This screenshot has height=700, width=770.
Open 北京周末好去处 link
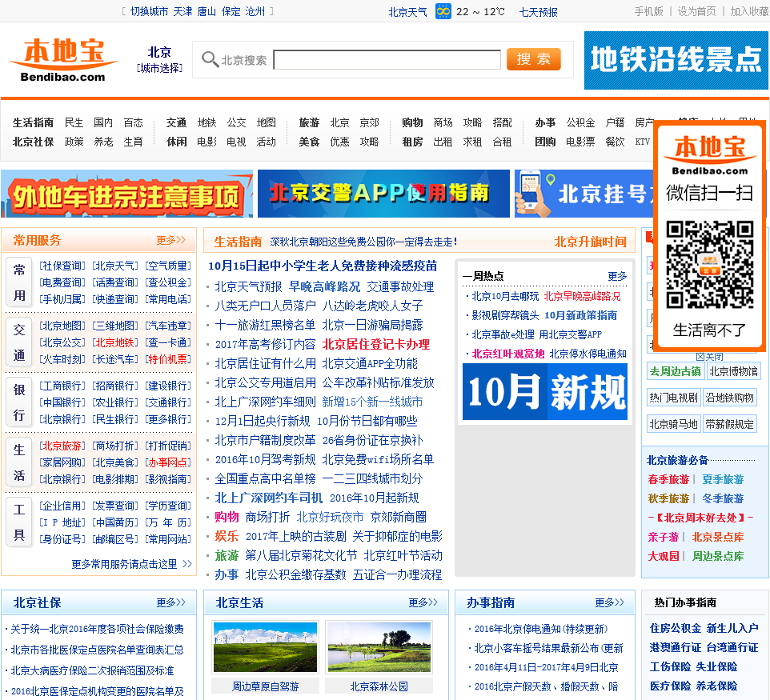700,518
